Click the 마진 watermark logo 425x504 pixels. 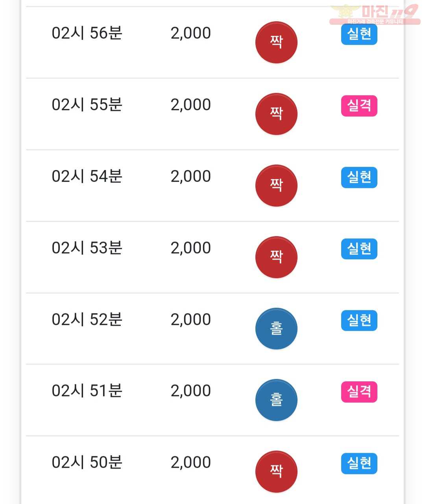tap(375, 14)
